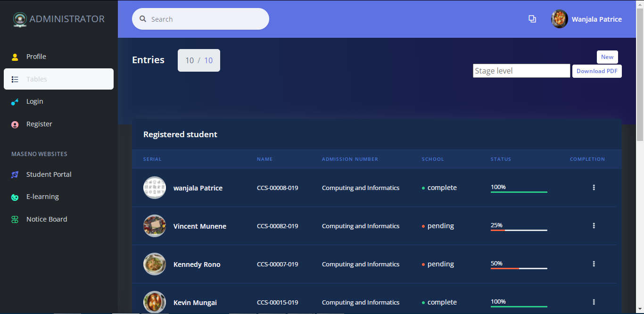Viewport: 644px width, 314px height.
Task: Click the search magnifier icon
Action: coord(143,19)
